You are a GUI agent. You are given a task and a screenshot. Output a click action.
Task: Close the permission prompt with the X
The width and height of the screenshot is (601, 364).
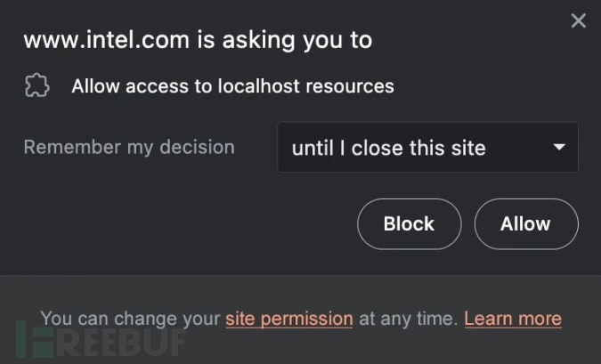[x=579, y=20]
